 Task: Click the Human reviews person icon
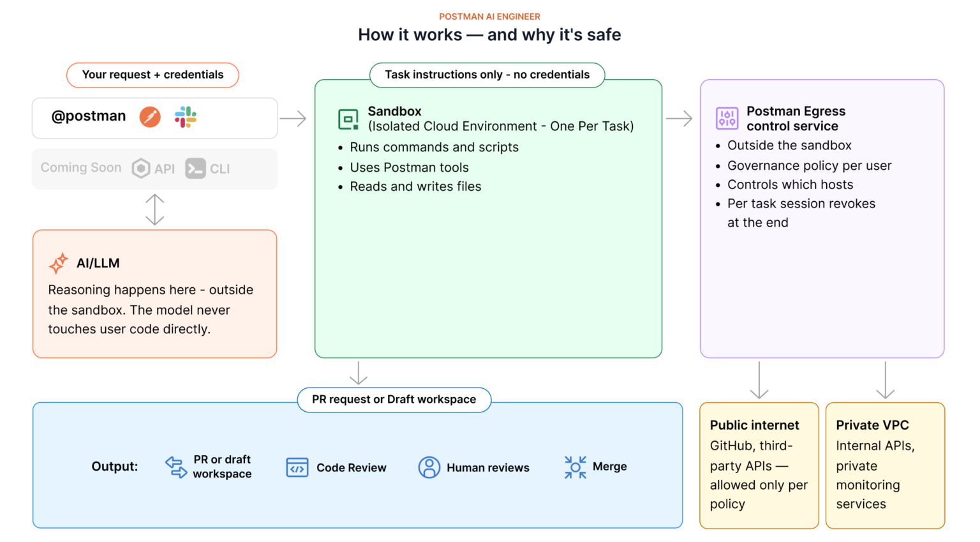pos(429,467)
